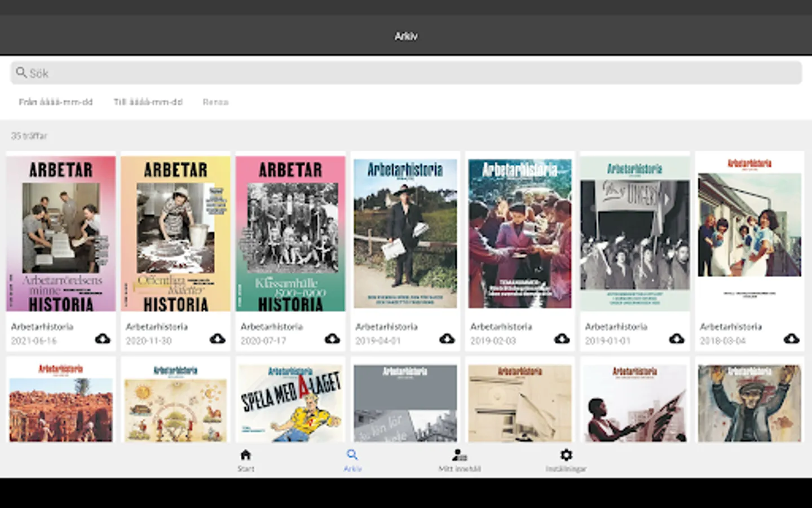Select the Arbetarhistoria title dated 2019-04-01
The height and width of the screenshot is (508, 812).
[386, 327]
